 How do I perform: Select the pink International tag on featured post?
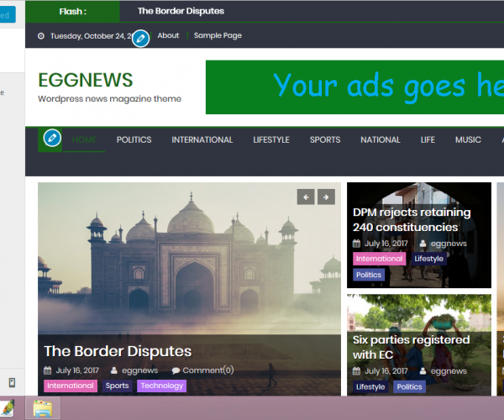(71, 386)
